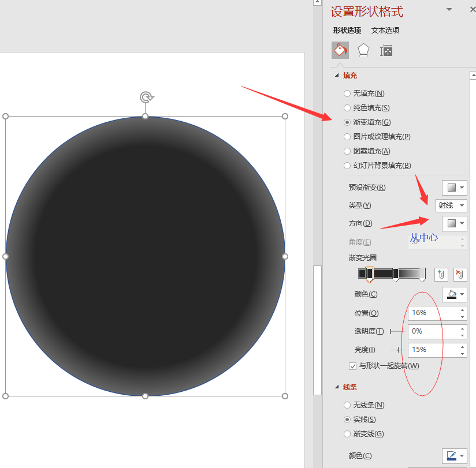The image size is (476, 468).
Task: Collapse the 线条 section
Action: (337, 387)
